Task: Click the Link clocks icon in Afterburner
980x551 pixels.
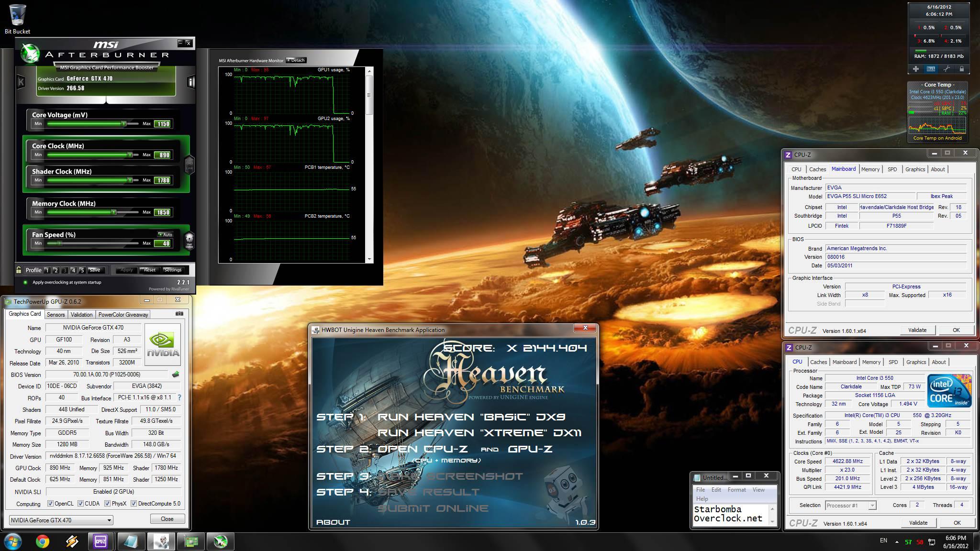Action: pos(189,165)
